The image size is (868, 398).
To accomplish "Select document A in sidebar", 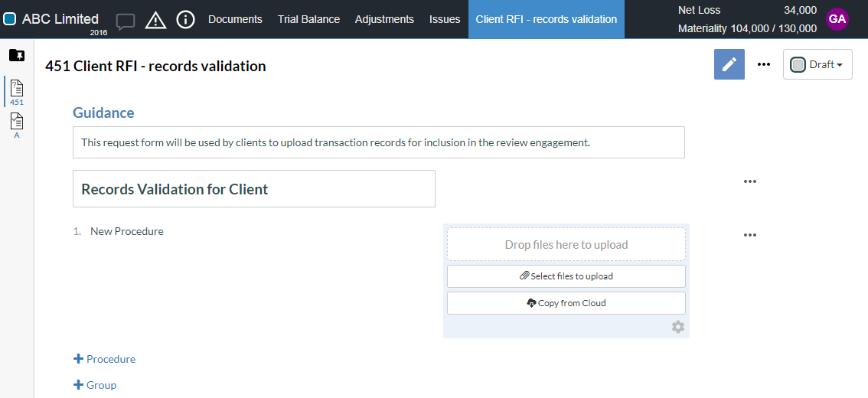I will [16, 125].
